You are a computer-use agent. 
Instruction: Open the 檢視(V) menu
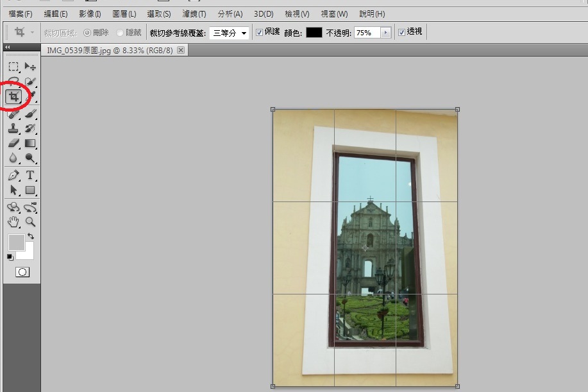[x=297, y=14]
